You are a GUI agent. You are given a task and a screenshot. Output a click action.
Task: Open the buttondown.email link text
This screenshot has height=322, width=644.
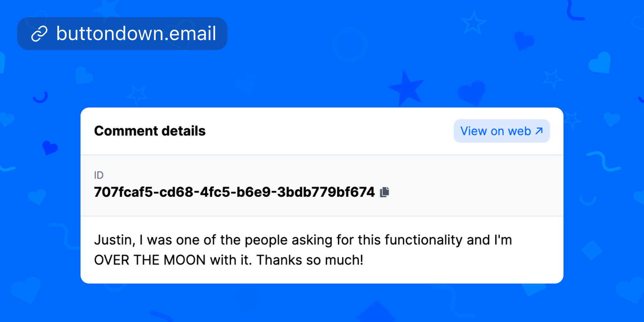coord(136,34)
